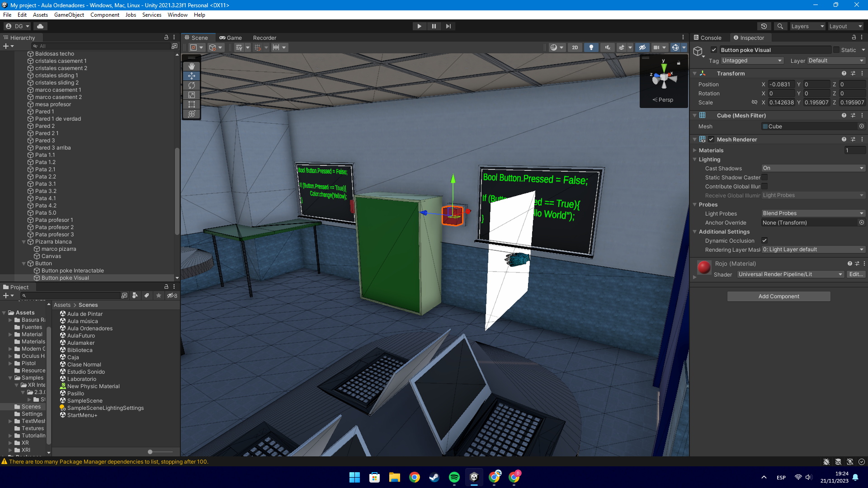Viewport: 868px width, 488px height.
Task: Open the Cast Shadows dropdown
Action: click(x=813, y=168)
